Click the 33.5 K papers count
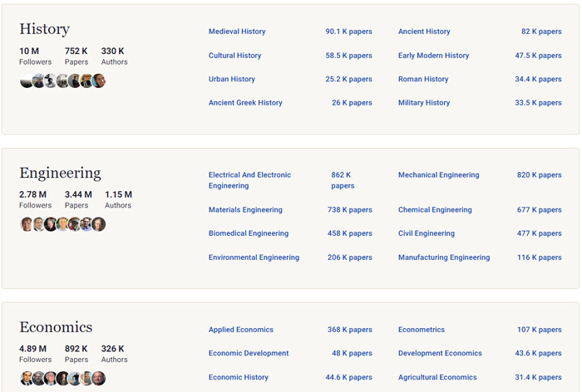 point(538,103)
